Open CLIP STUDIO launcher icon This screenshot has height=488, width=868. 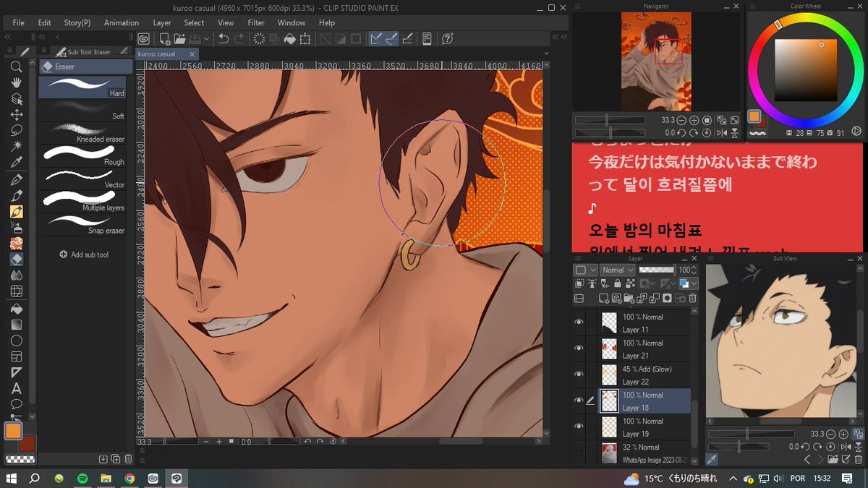click(x=143, y=39)
